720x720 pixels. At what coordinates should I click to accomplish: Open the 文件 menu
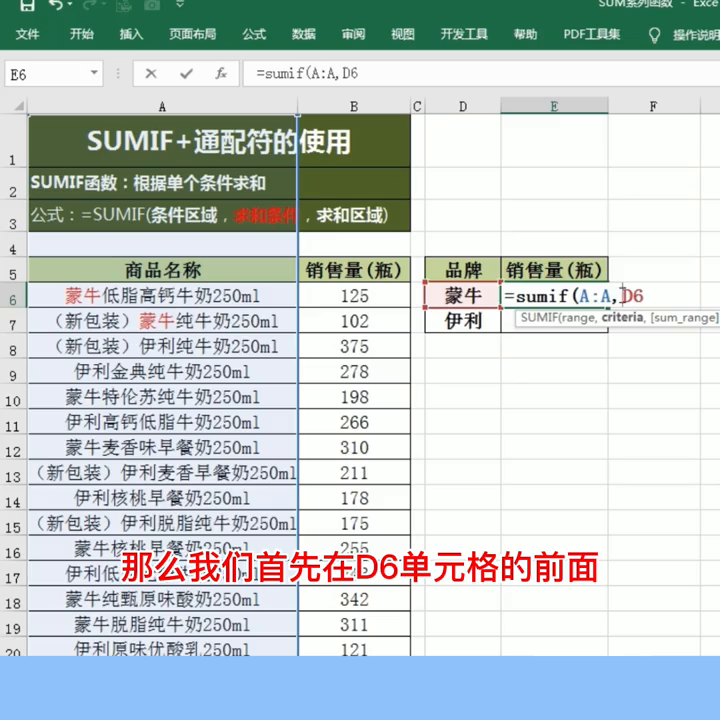tap(27, 34)
